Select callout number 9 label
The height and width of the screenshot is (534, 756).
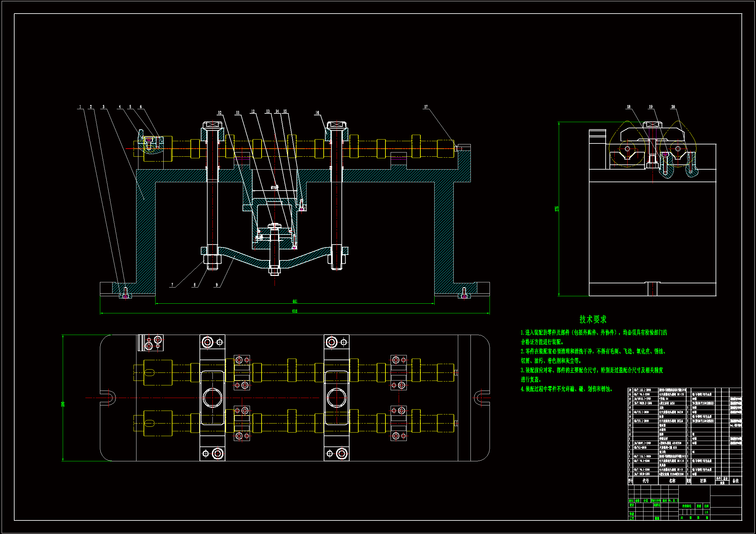point(217,285)
